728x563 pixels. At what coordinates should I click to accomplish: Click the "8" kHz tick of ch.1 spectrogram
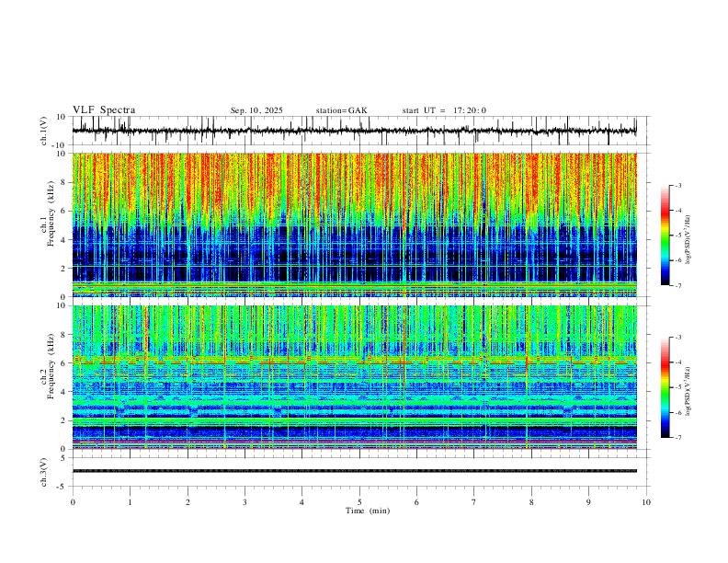(x=64, y=182)
